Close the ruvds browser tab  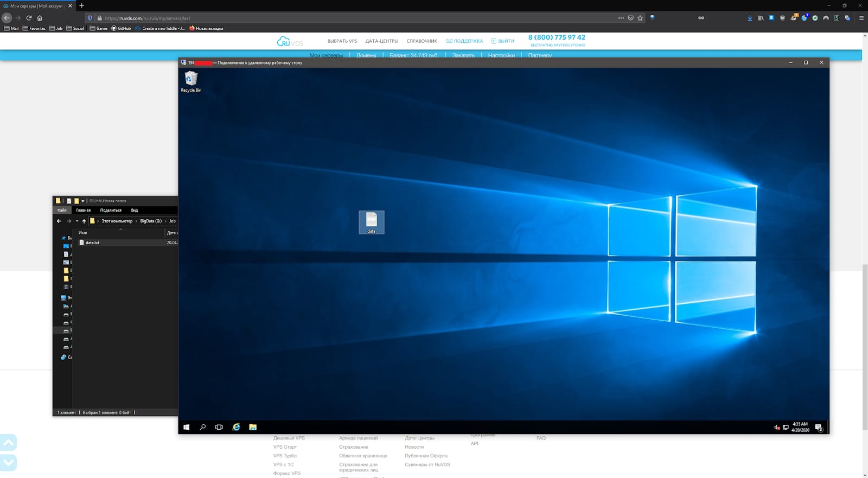click(70, 6)
